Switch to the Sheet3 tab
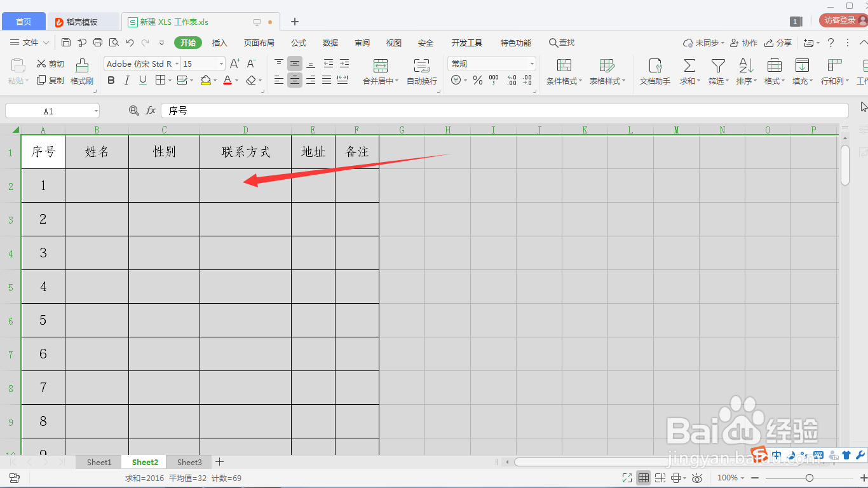The width and height of the screenshot is (868, 488). point(189,462)
